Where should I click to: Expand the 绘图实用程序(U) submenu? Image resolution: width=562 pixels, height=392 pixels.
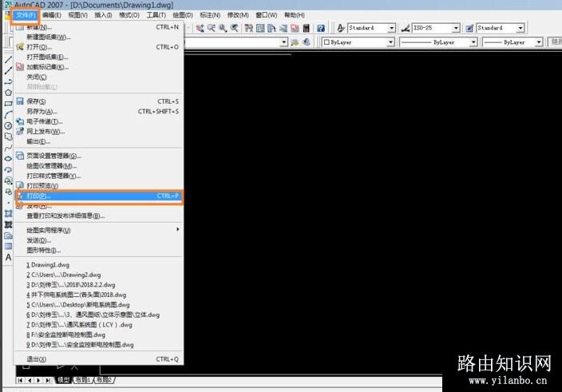[x=99, y=230]
